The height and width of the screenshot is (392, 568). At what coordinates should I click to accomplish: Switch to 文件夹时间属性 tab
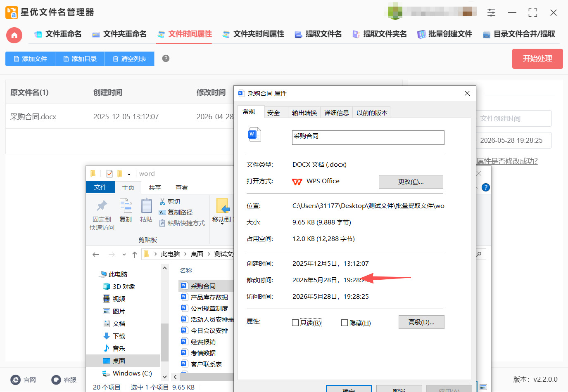pos(253,34)
